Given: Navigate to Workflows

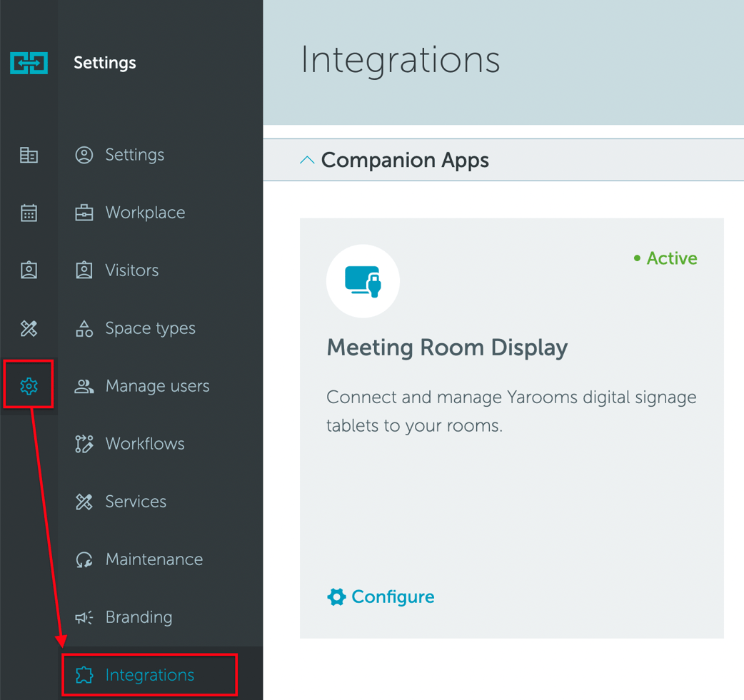Looking at the screenshot, I should click(145, 444).
